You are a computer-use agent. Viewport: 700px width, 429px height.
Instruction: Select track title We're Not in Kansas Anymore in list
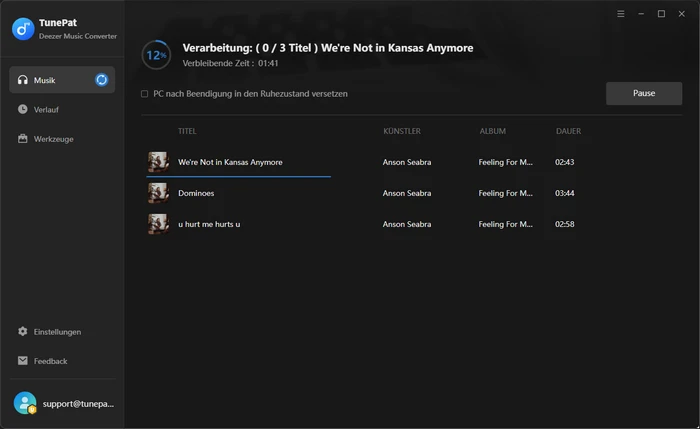click(230, 162)
